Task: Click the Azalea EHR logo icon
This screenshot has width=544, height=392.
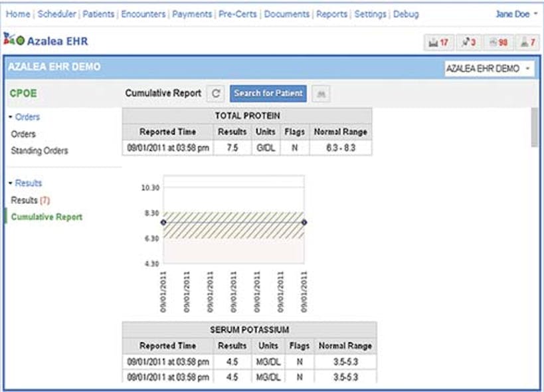Action: [14, 39]
